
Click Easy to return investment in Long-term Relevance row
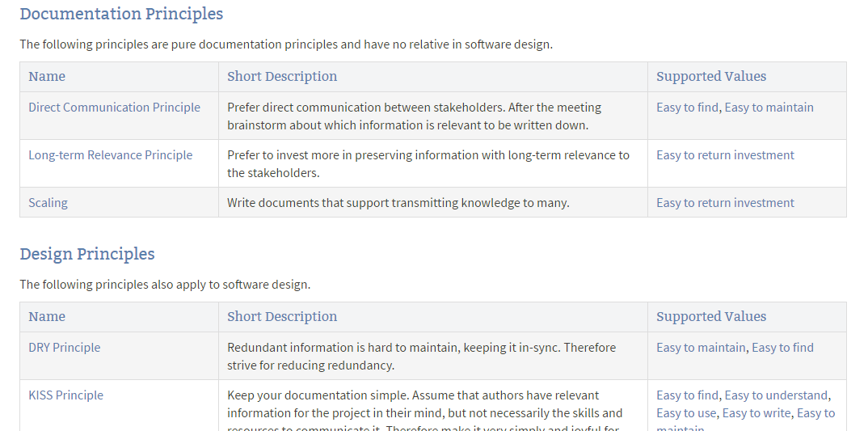click(x=725, y=155)
